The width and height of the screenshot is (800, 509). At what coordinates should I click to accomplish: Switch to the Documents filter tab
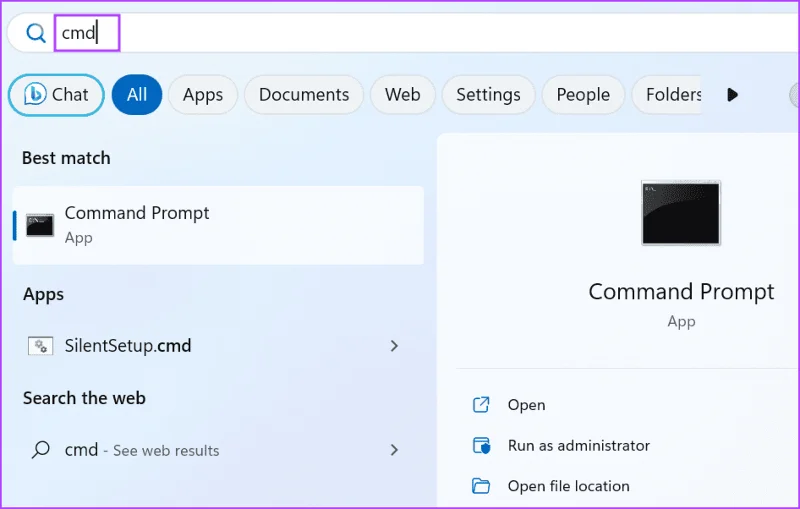coord(304,95)
